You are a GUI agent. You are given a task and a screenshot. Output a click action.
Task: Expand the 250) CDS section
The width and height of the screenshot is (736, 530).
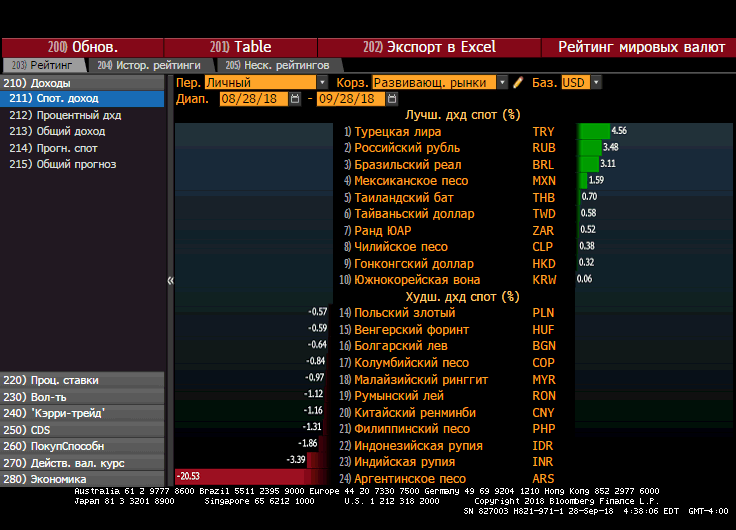pos(83,430)
